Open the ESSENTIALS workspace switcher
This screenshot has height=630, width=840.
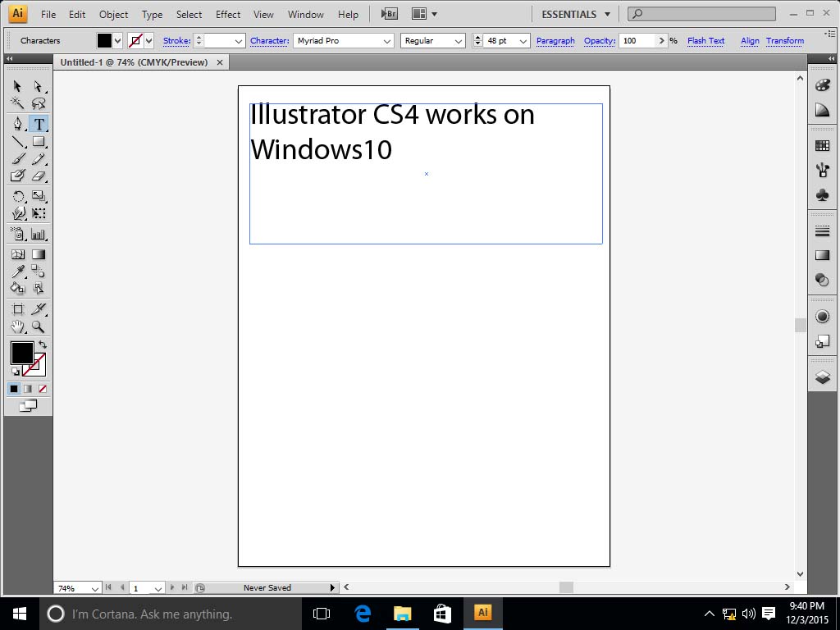click(576, 15)
